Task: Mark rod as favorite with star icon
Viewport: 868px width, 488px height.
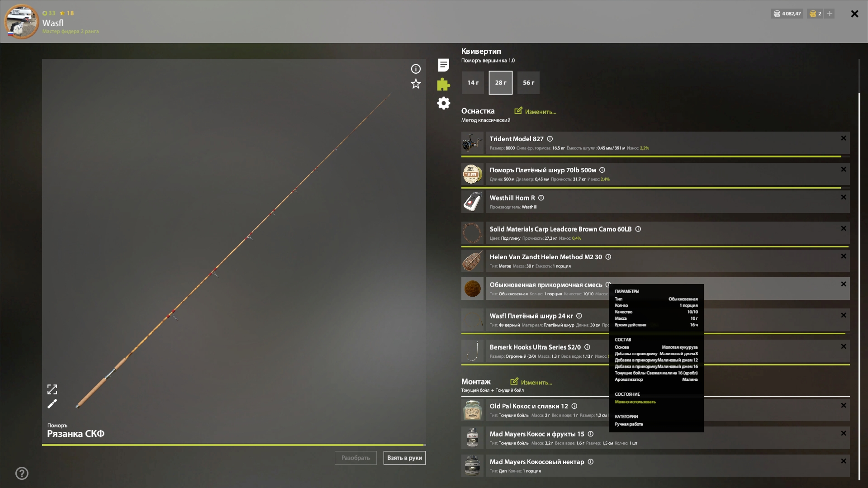Action: pos(416,84)
